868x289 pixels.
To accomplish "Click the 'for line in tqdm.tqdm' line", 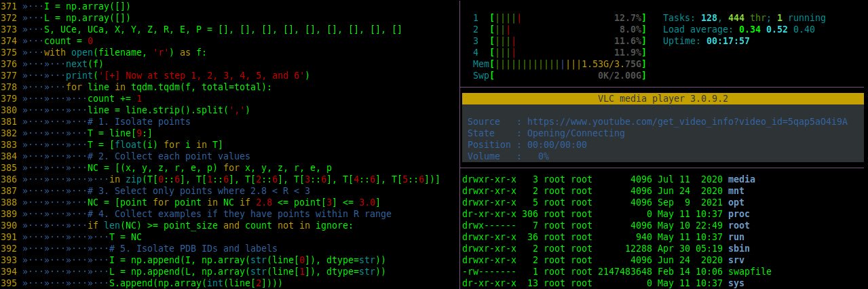I will pos(168,87).
